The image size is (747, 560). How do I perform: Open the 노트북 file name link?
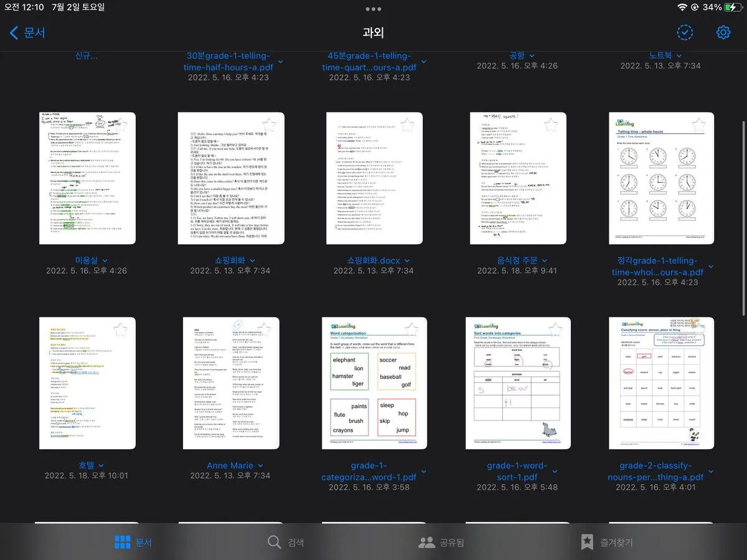point(661,55)
